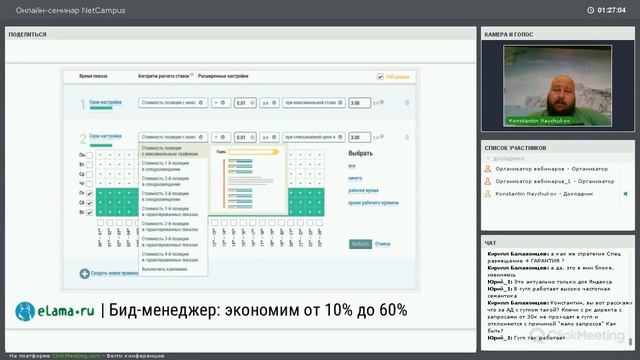Screen dimensions: 640x360
Task: Select Стоимость 3-й позиции в спецразмещении
Action: tap(173, 196)
